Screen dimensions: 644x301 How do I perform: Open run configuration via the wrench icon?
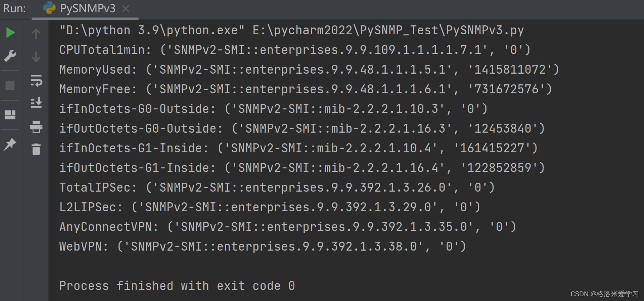pos(10,56)
